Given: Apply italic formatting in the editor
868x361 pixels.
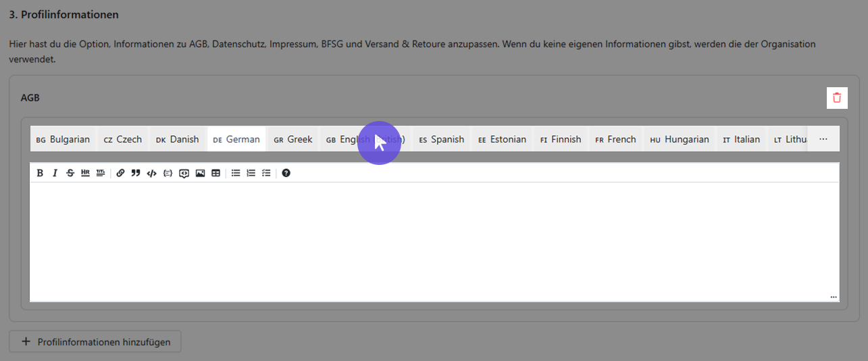Looking at the screenshot, I should tap(55, 173).
